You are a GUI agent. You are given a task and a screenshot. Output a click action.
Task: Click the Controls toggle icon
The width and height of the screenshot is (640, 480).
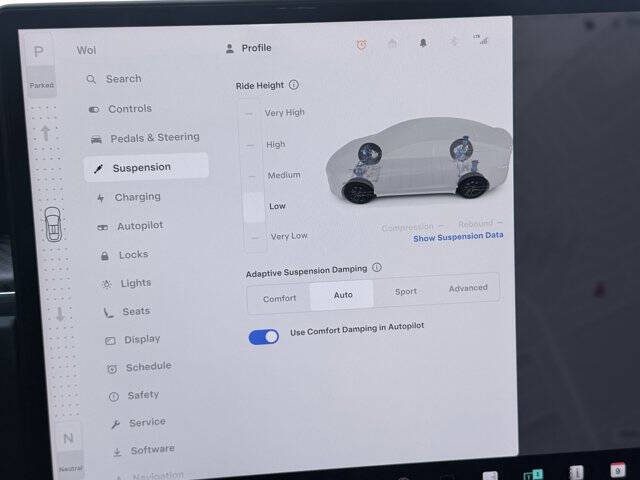click(x=94, y=109)
